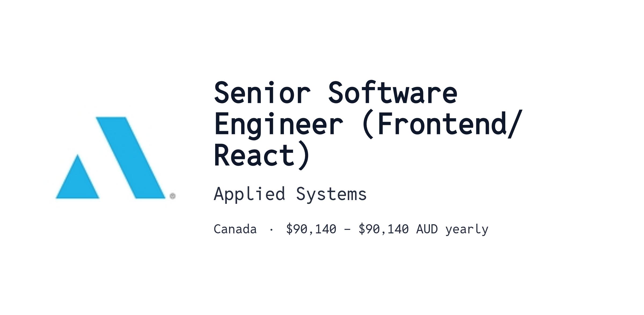Click the registered trademark symbol beside the logo
This screenshot has height=315, width=644.
[x=173, y=196]
